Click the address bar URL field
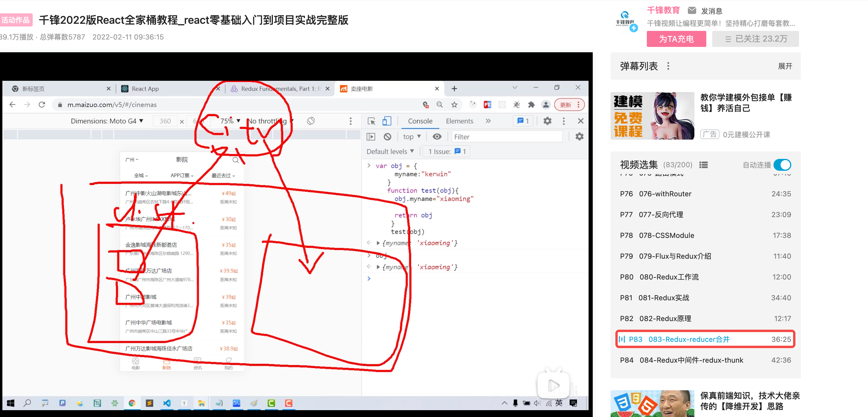Image resolution: width=868 pixels, height=417 pixels. click(x=236, y=105)
